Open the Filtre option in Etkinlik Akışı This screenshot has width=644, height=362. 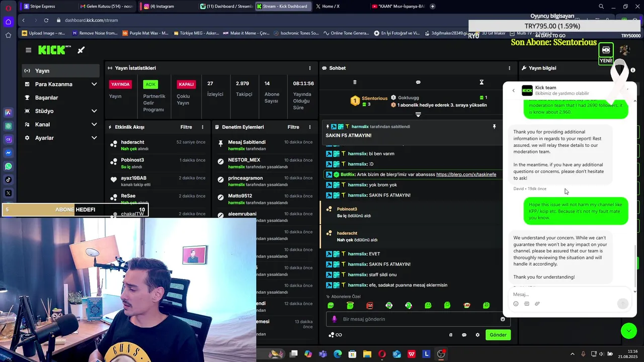(x=186, y=127)
